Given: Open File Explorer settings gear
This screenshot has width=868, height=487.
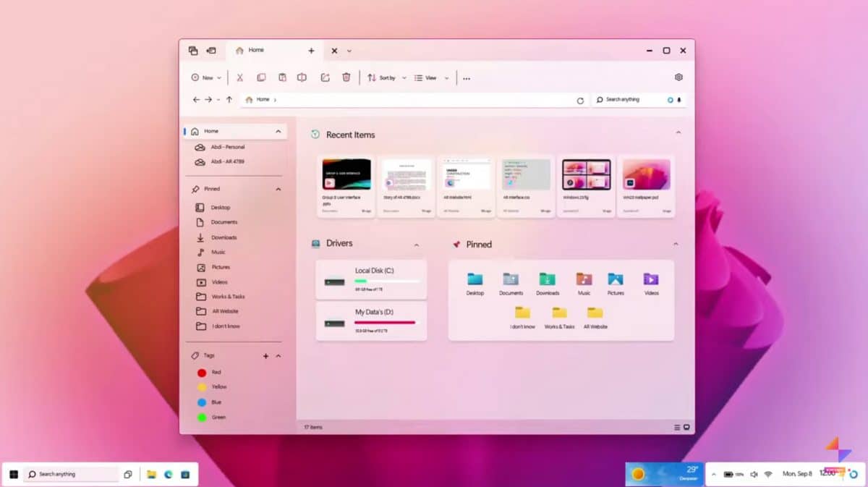Looking at the screenshot, I should (x=678, y=77).
